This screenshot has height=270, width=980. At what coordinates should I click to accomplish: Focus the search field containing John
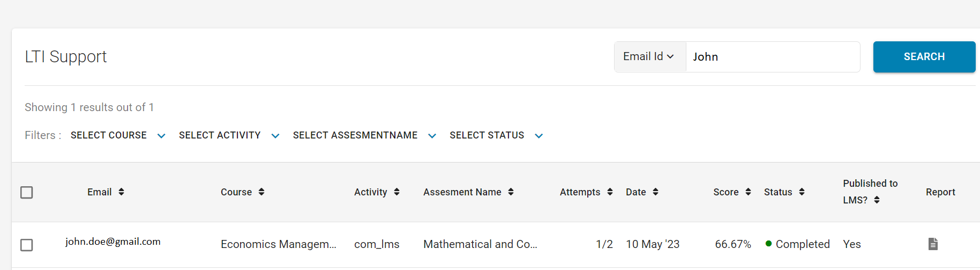click(x=773, y=56)
